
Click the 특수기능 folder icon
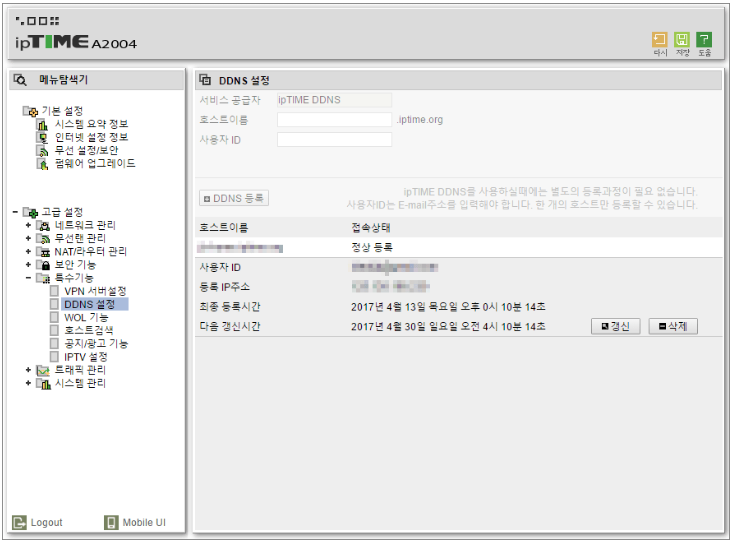43,278
